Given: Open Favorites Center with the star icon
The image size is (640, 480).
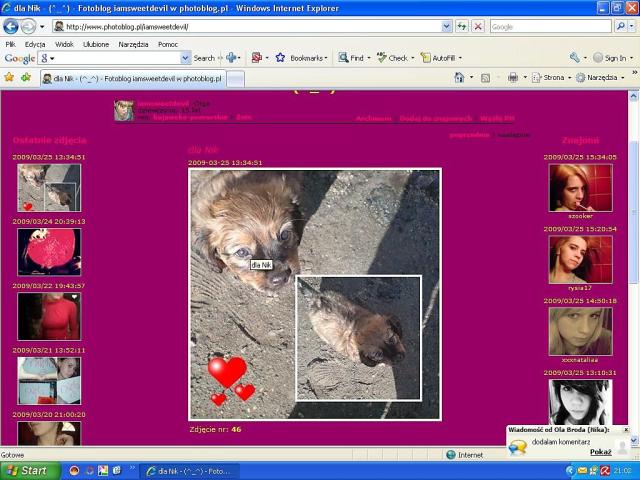Looking at the screenshot, I should pyautogui.click(x=9, y=77).
